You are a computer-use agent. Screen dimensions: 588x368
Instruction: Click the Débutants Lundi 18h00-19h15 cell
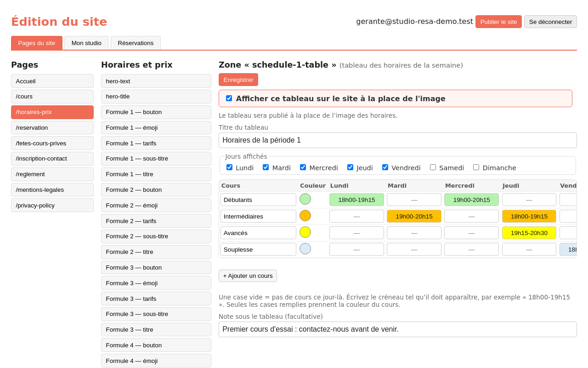click(356, 200)
